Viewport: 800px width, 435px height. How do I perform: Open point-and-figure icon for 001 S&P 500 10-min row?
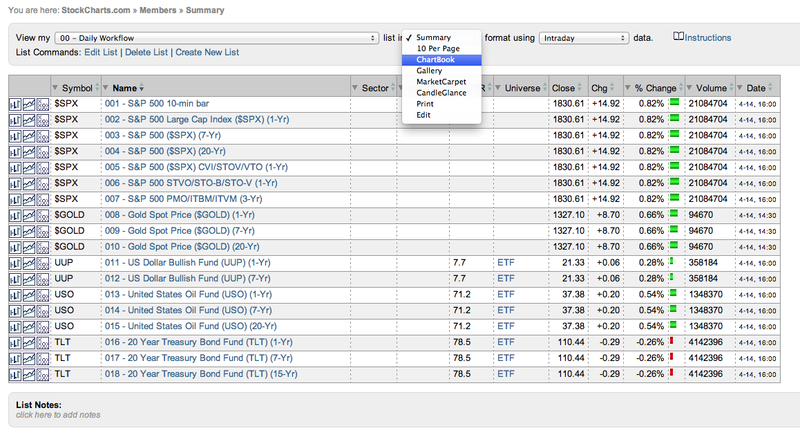pyautogui.click(x=42, y=105)
